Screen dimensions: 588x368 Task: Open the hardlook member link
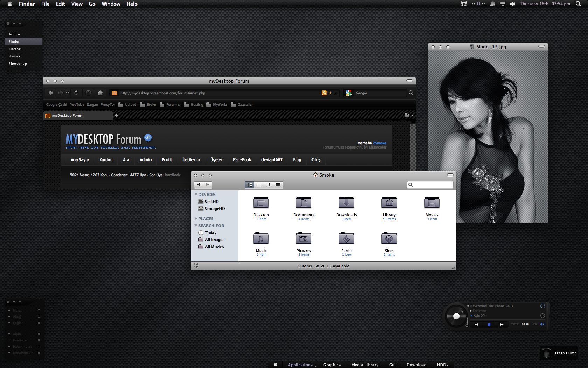click(x=173, y=175)
